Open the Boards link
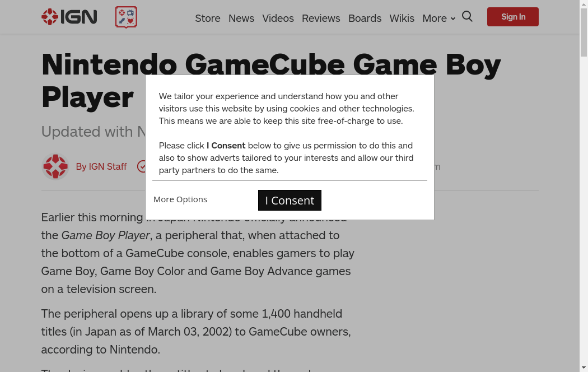 pos(365,18)
